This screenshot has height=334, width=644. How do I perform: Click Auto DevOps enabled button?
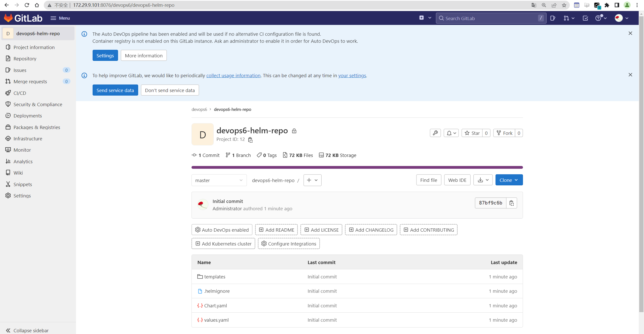(222, 230)
